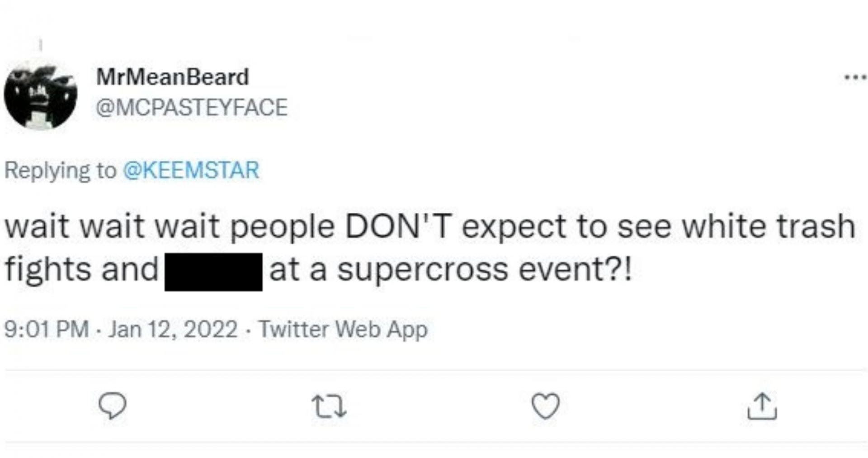This screenshot has width=868, height=458.
Task: Click the opening words "wait wait wait"
Action: pyautogui.click(x=112, y=226)
